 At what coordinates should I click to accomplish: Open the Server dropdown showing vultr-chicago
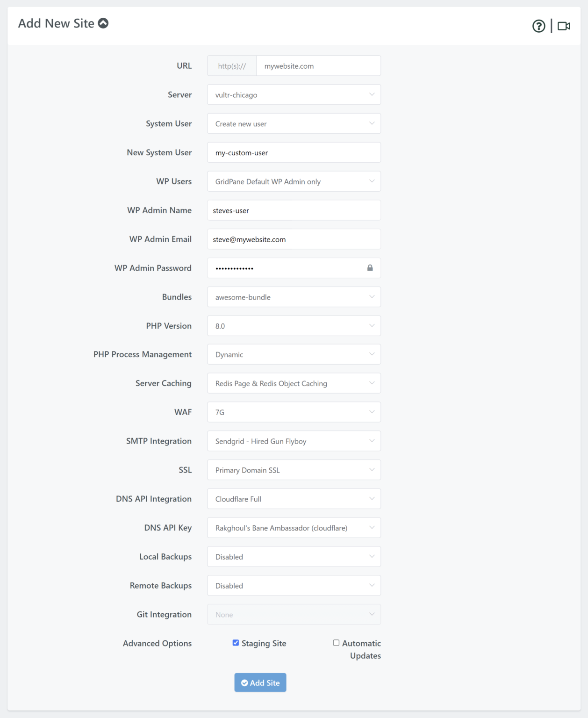[x=294, y=94]
